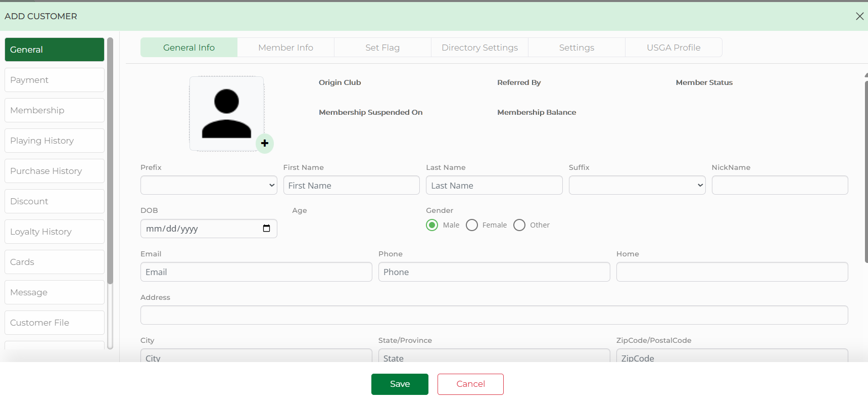Viewport: 868px width, 403px height.
Task: Switch to the Member Info tab
Action: pyautogui.click(x=285, y=48)
